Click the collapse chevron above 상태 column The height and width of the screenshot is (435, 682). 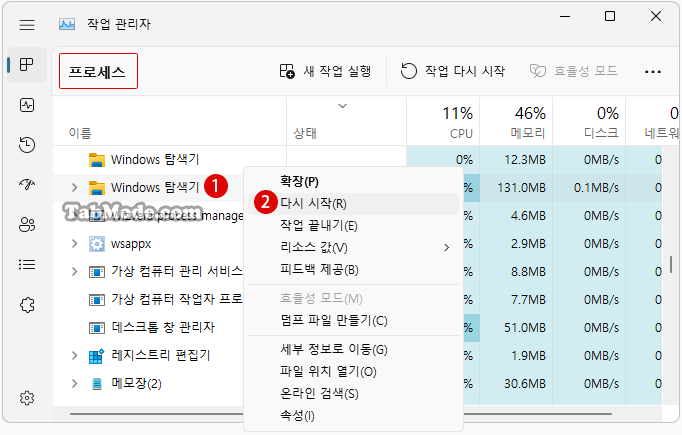(343, 106)
